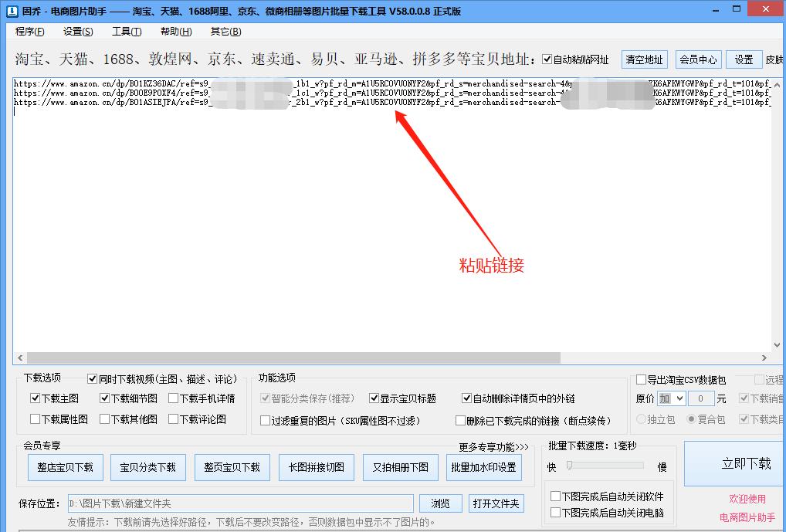Click 打开文件夹 to open folder

(x=495, y=503)
